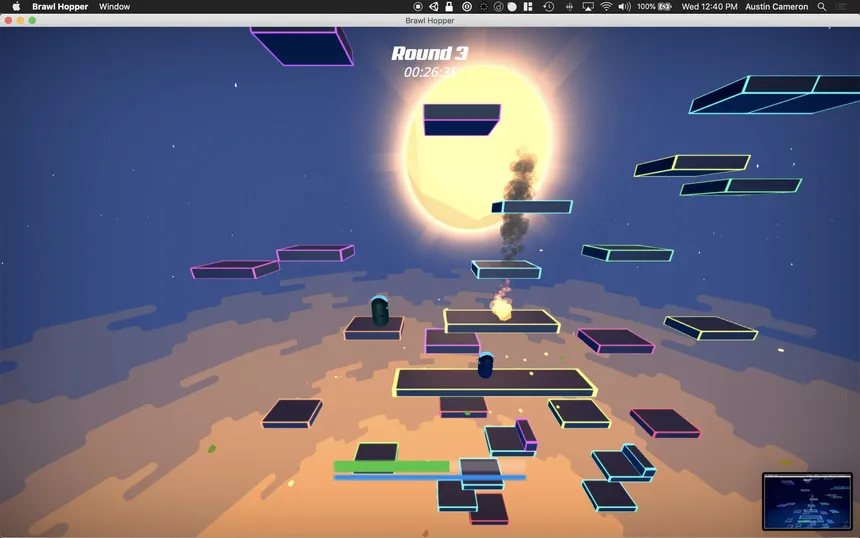
Task: Click the green health bar
Action: click(x=392, y=466)
